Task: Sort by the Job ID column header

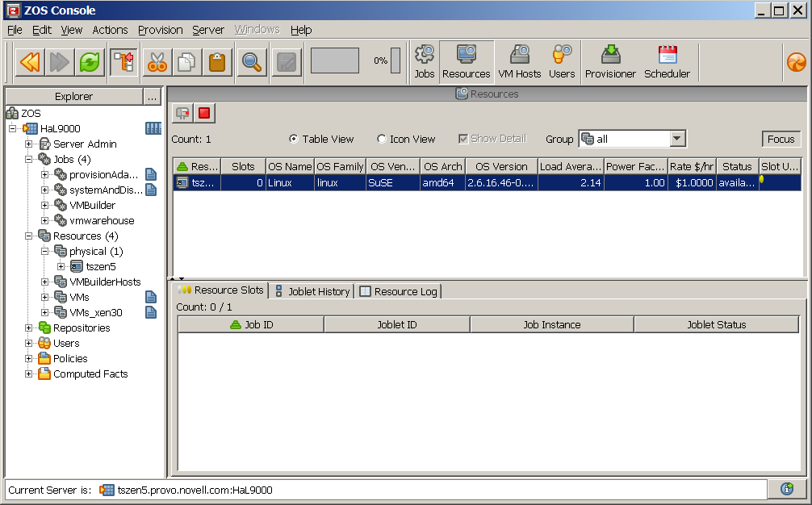Action: coord(251,324)
